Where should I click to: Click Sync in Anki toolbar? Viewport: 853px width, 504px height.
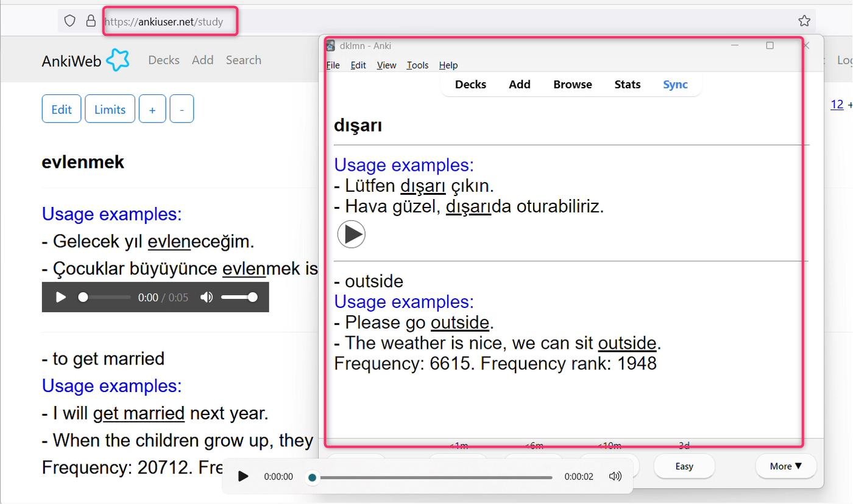click(675, 85)
